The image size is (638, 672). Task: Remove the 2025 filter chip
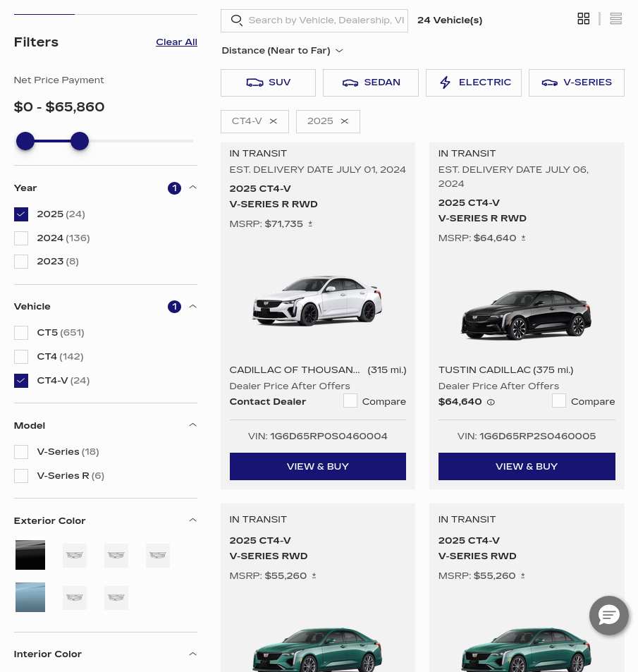coord(345,121)
